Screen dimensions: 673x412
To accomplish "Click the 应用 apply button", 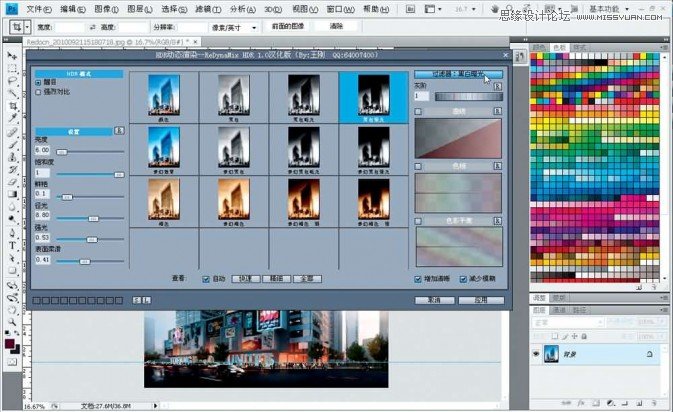I will pos(481,300).
